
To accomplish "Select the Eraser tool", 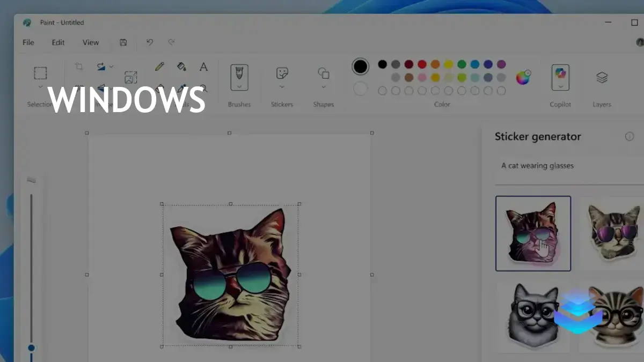I will click(x=160, y=88).
